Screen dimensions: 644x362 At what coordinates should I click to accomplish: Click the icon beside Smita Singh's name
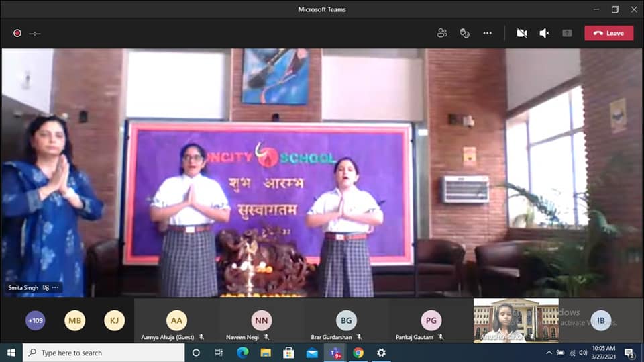pyautogui.click(x=46, y=287)
